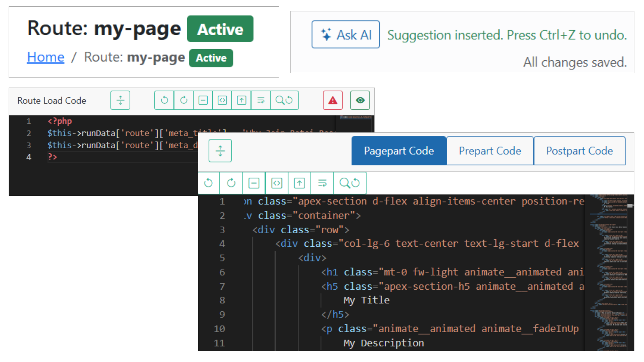Open the Home breadcrumb link
The image size is (644, 362).
pos(46,57)
